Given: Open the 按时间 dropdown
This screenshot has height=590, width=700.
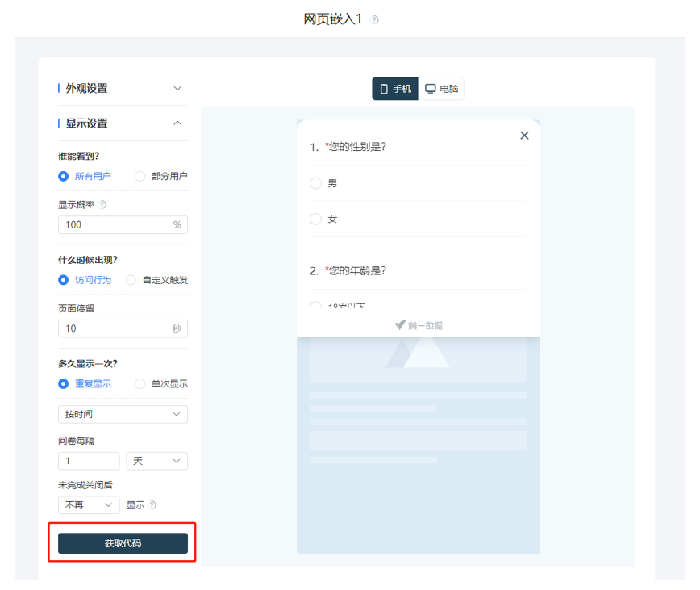Looking at the screenshot, I should click(123, 414).
